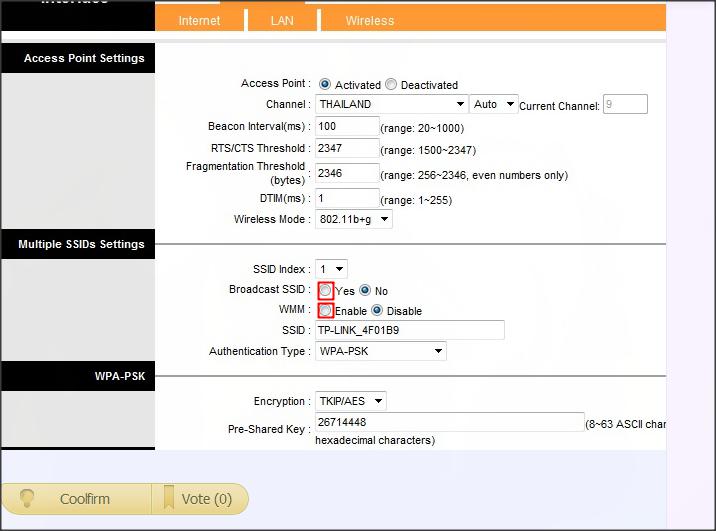Screen dimensions: 716x531
Task: Set Broadcast SSID to Yes
Action: 325,290
